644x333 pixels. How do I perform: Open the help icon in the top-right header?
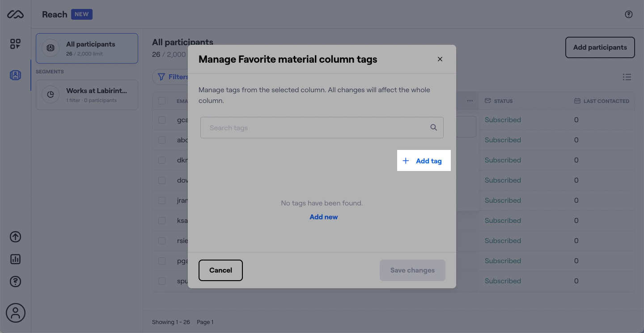tap(628, 14)
